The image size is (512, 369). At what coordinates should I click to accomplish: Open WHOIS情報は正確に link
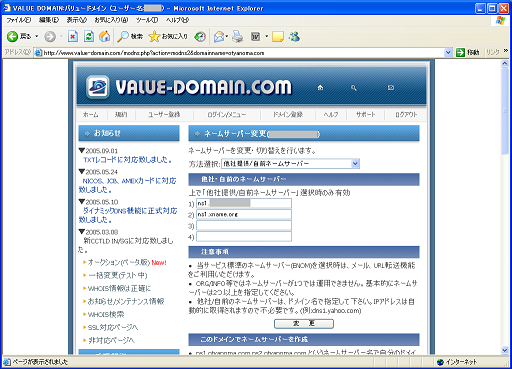tap(119, 288)
